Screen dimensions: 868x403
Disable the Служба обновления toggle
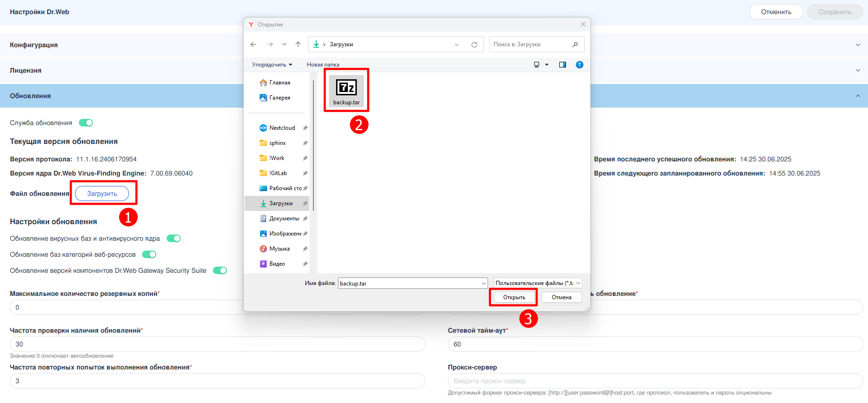pos(86,123)
